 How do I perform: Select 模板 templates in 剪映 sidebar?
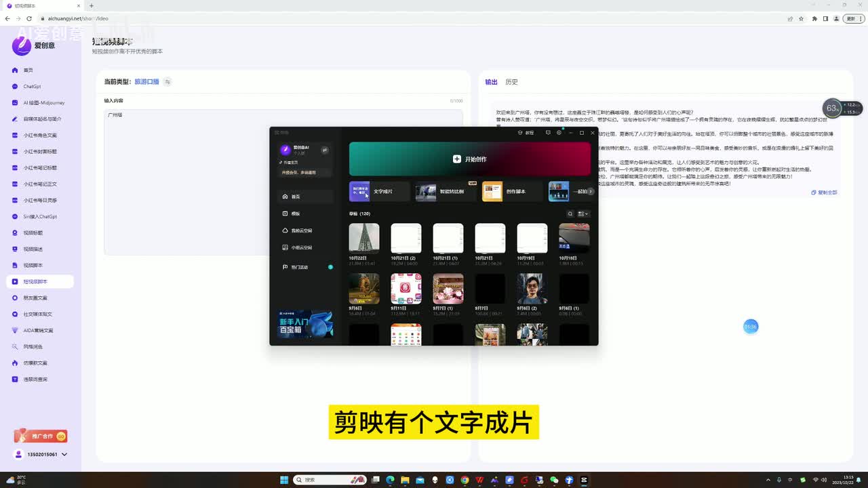pyautogui.click(x=296, y=213)
